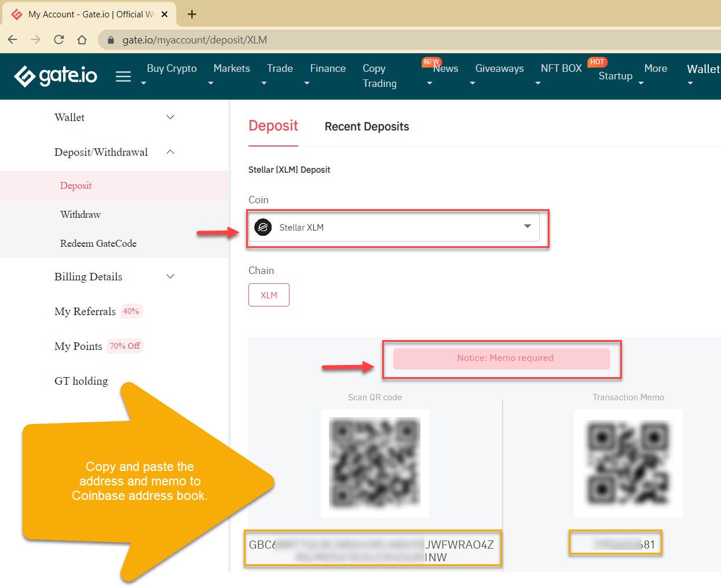Open the Trade menu
This screenshot has width=721, height=588.
[x=280, y=68]
